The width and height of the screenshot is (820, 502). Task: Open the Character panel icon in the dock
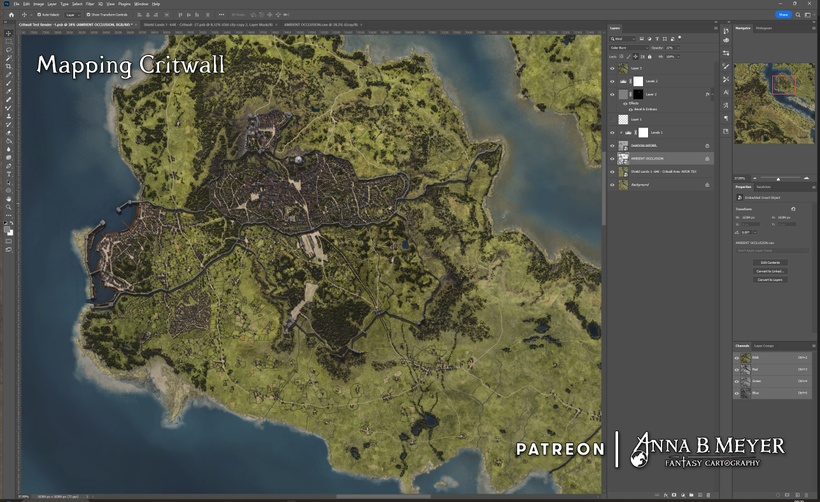click(x=726, y=93)
